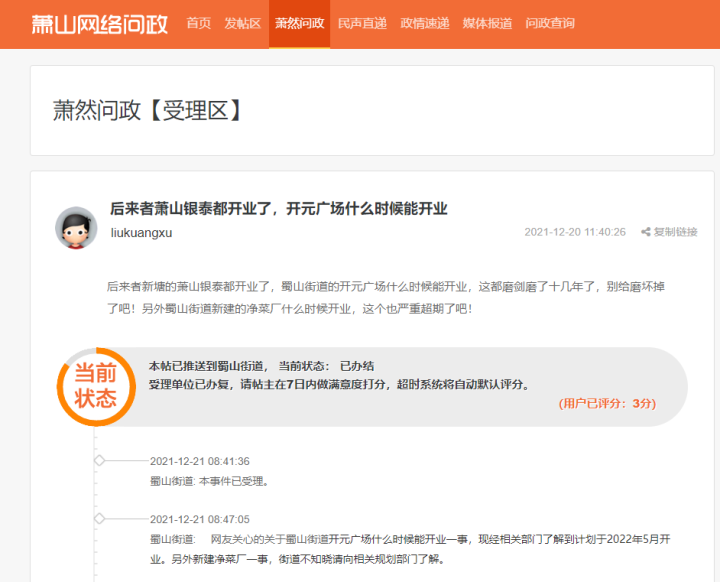The image size is (720, 582).
Task: Click the timestamp 2021-12-21 08:41:36
Action: point(200,461)
